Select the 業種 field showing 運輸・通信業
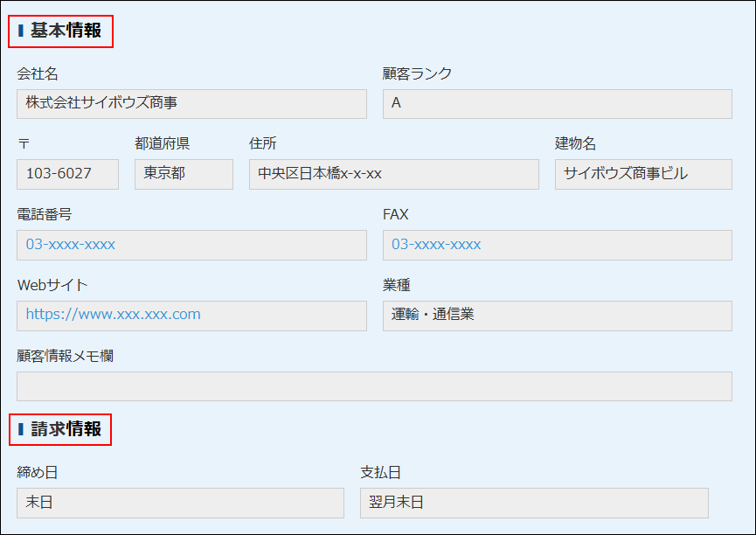This screenshot has width=756, height=535. 556,316
